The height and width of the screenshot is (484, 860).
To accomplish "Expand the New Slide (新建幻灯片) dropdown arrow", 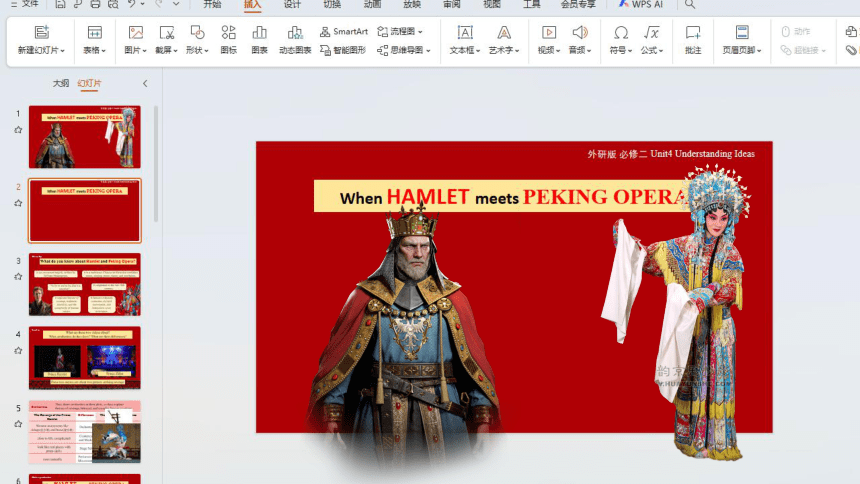I will [x=63, y=50].
